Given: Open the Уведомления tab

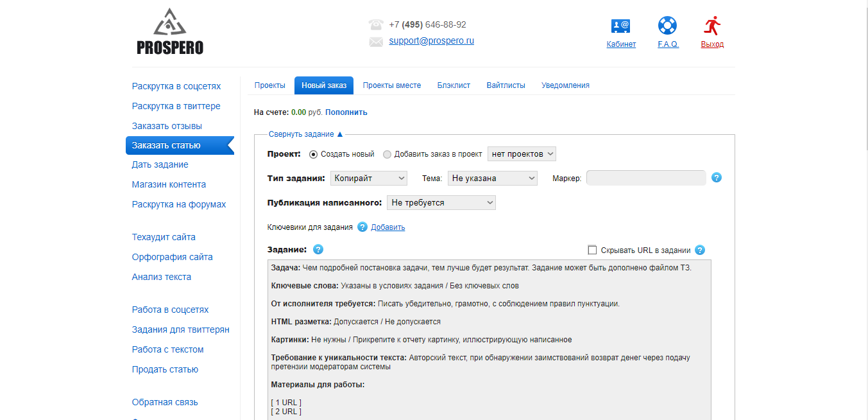Looking at the screenshot, I should click(565, 85).
